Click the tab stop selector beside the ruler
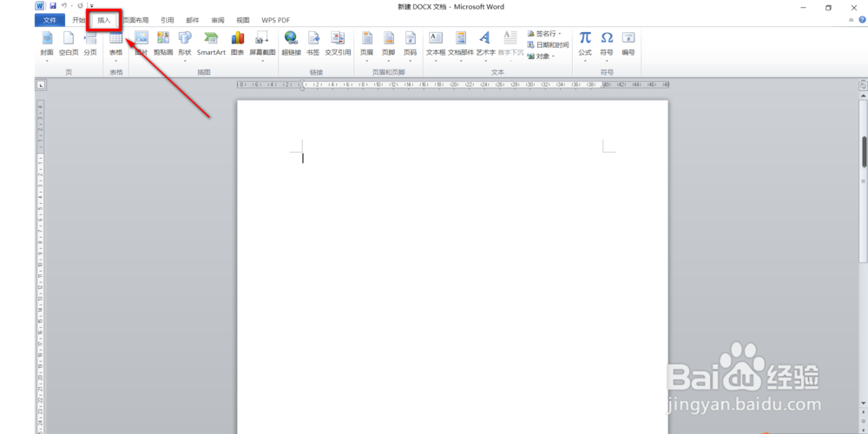The image size is (868, 434). point(42,85)
